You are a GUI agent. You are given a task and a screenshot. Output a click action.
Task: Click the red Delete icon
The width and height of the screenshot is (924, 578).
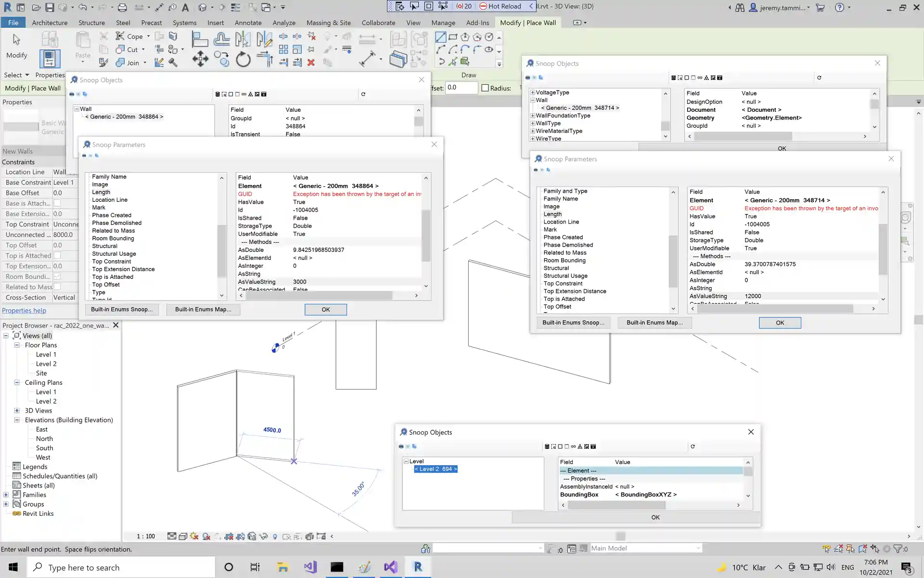(311, 63)
